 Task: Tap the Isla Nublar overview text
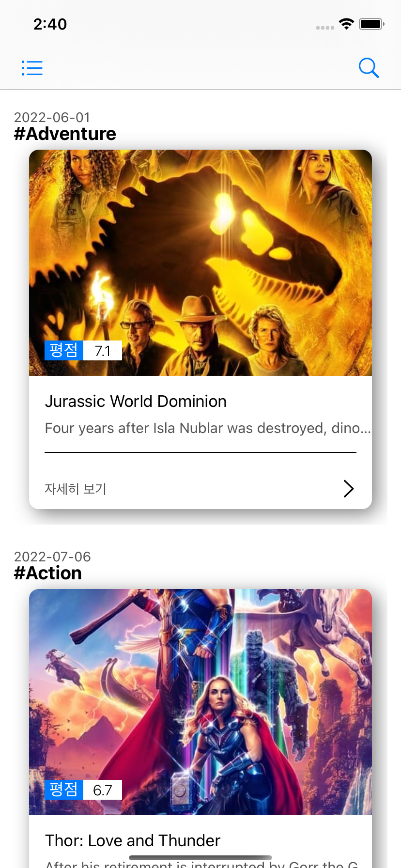[208, 428]
